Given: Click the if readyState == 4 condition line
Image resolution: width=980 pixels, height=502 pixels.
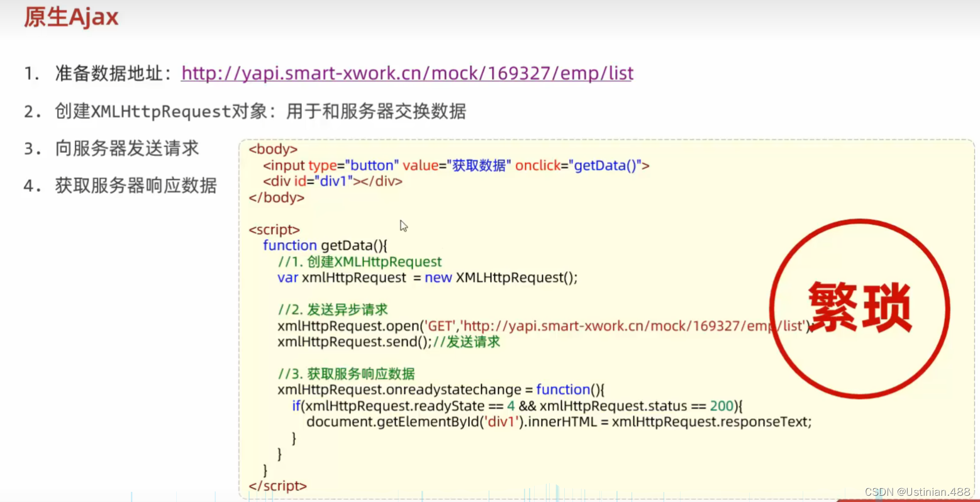Looking at the screenshot, I should [x=518, y=406].
